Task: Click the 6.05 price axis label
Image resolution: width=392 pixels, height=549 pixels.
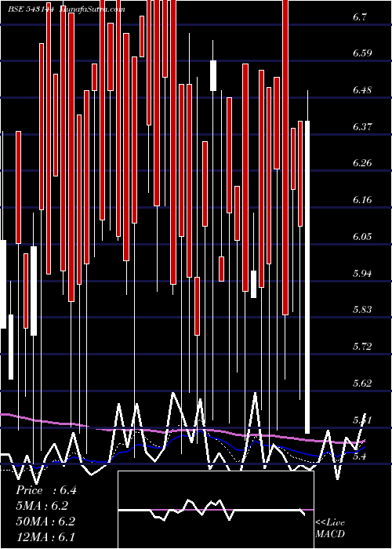Action: click(362, 237)
